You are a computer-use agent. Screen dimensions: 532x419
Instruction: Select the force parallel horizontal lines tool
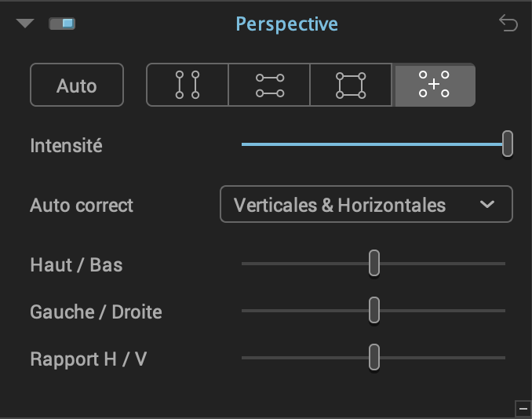point(269,85)
